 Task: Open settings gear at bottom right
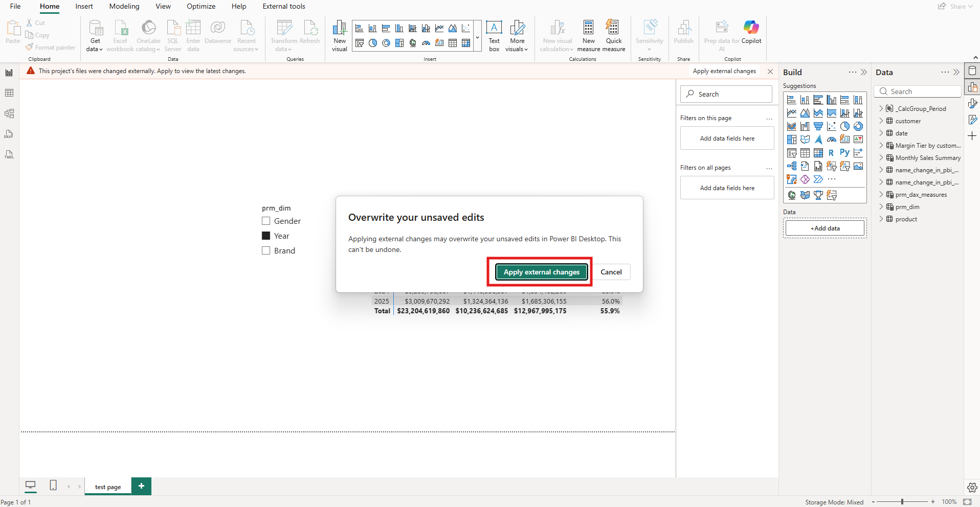tap(972, 488)
